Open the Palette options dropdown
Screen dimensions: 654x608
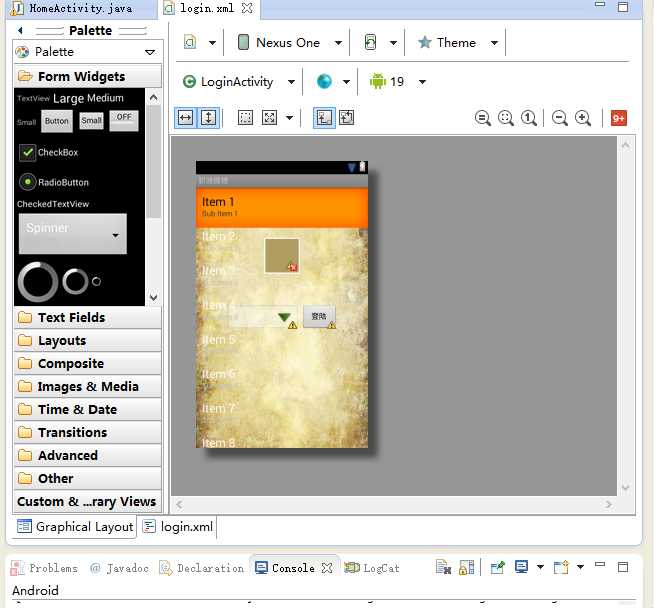click(x=150, y=52)
